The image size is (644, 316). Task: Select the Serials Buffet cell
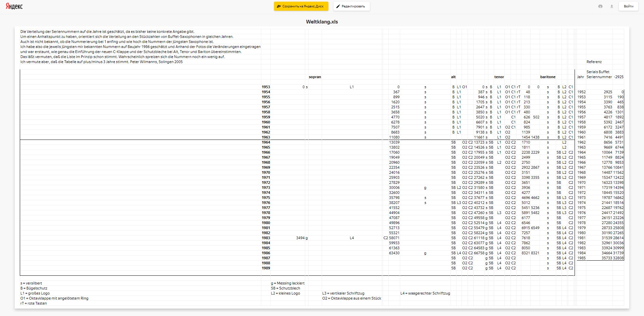(598, 72)
